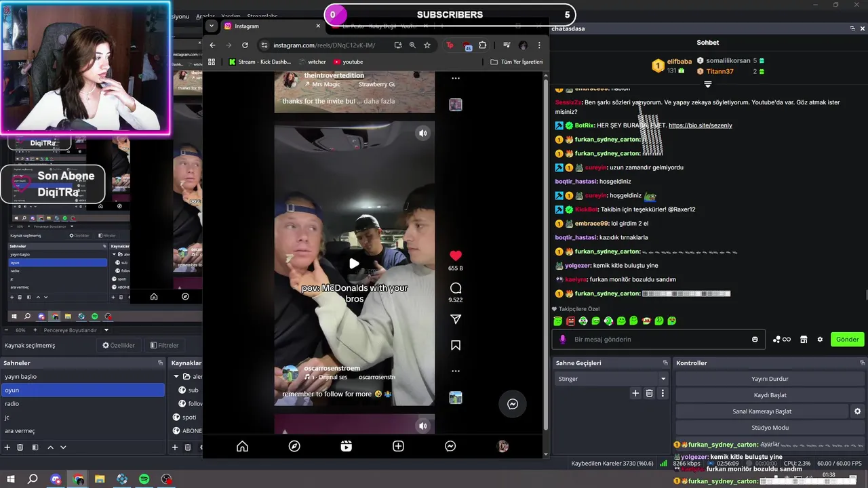Open Özellikler properties button
The image size is (868, 488).
119,345
